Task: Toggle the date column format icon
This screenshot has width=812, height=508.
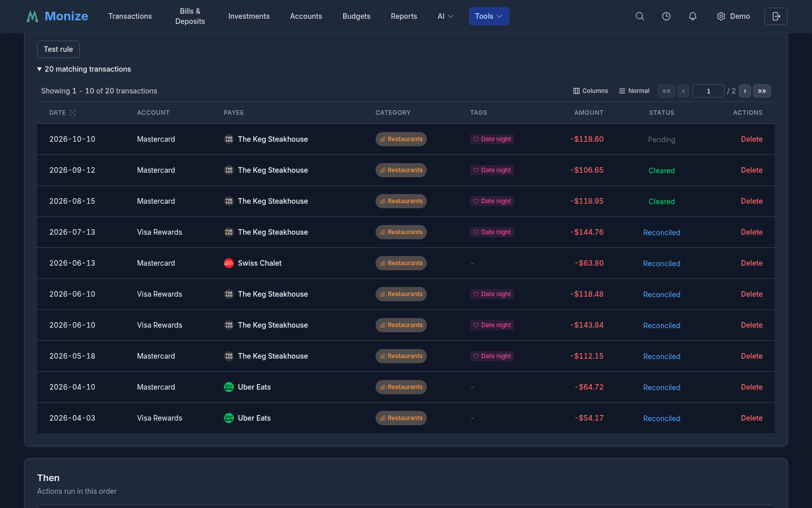Action: pos(73,113)
